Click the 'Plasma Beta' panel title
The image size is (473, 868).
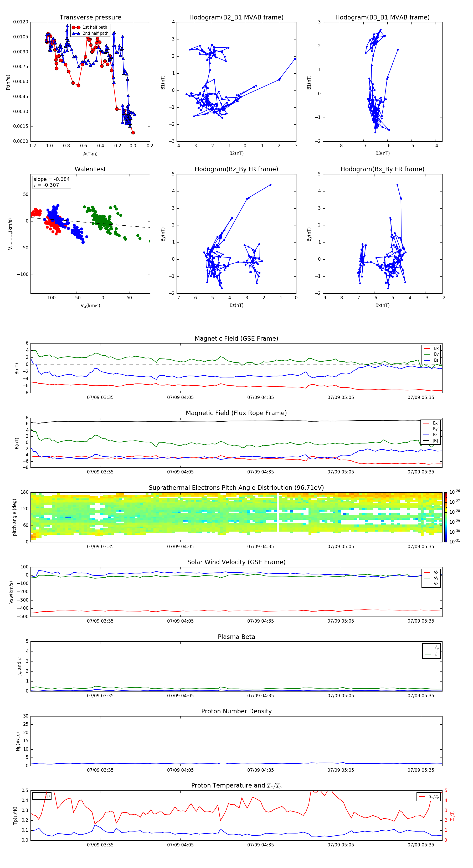(x=236, y=637)
